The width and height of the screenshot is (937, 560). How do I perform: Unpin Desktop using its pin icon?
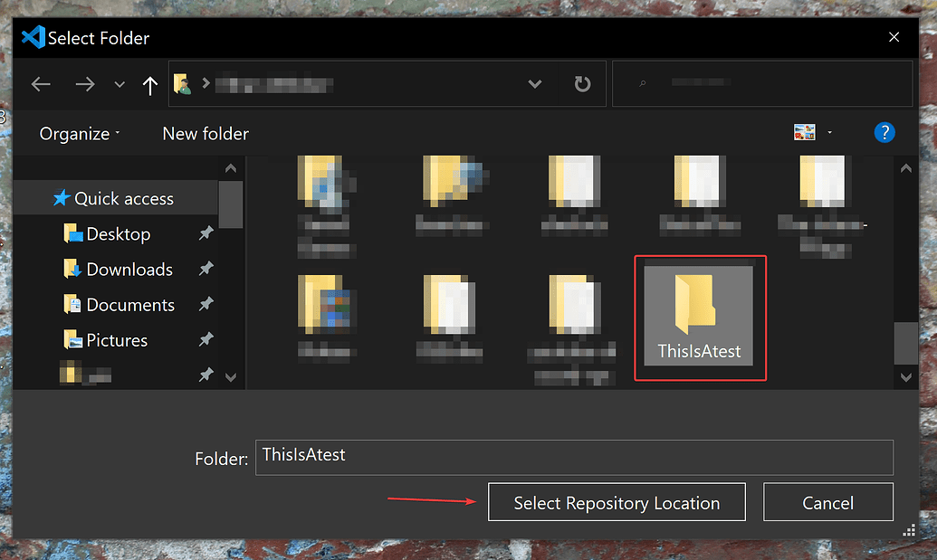click(206, 233)
